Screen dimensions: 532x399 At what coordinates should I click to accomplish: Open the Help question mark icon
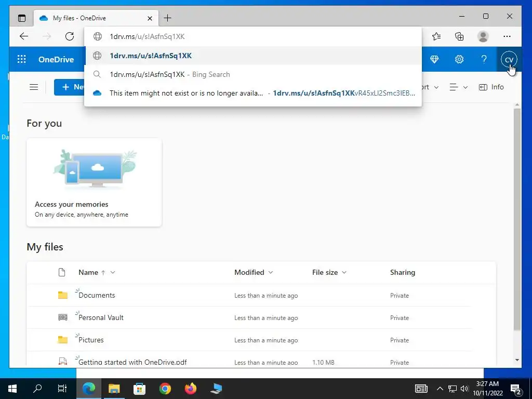[484, 59]
